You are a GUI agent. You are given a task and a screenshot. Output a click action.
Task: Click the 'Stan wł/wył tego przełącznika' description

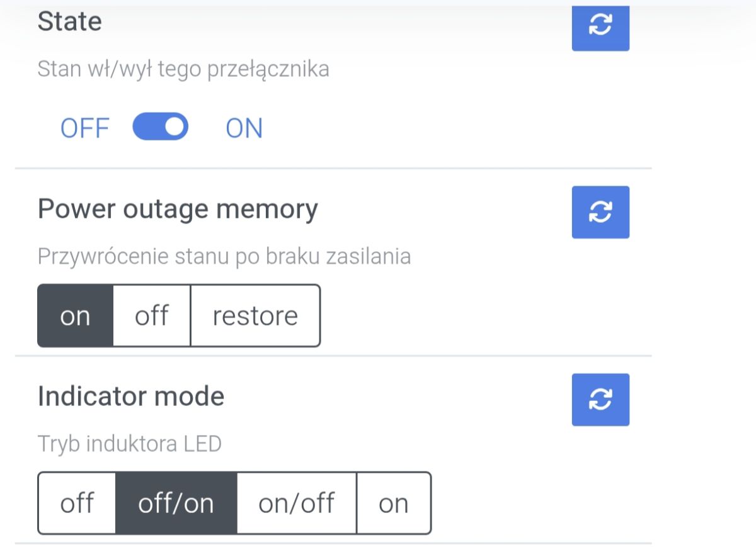tap(183, 69)
